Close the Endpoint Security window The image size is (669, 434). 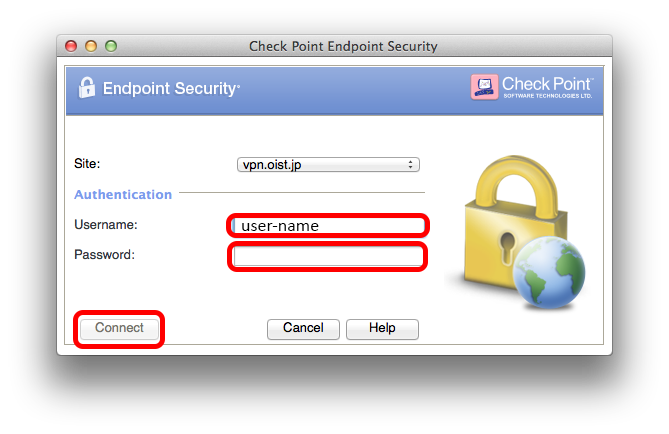click(x=71, y=46)
